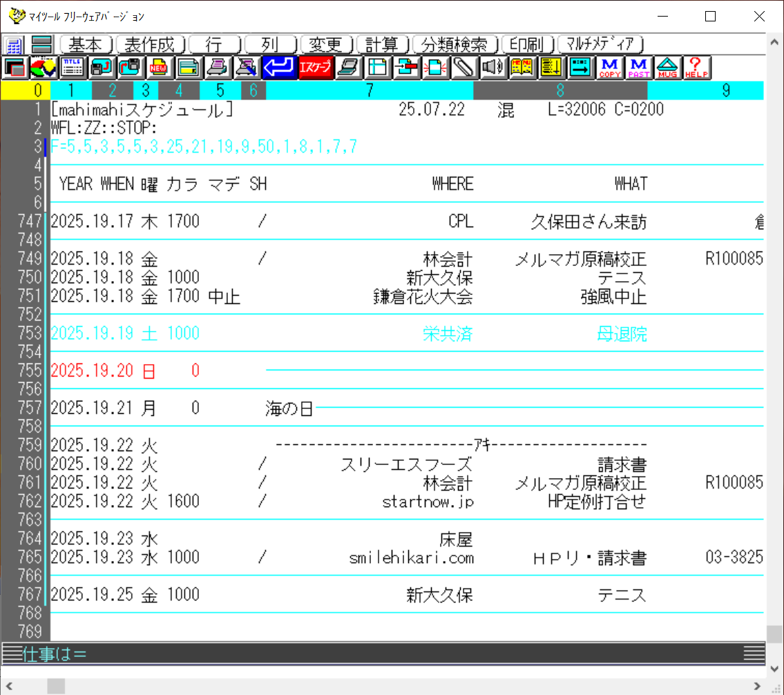Click the vertical scrollbar down arrow
Screen dimensions: 784x695
(775, 669)
